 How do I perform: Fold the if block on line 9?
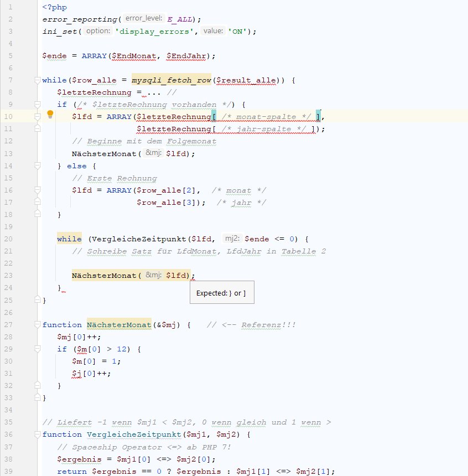[x=37, y=104]
